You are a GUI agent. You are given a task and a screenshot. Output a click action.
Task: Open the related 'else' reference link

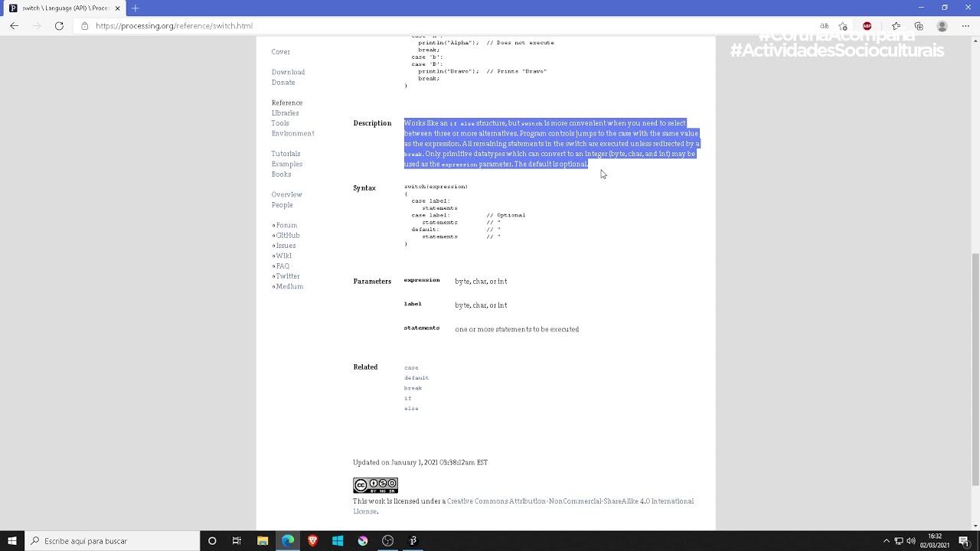point(411,409)
